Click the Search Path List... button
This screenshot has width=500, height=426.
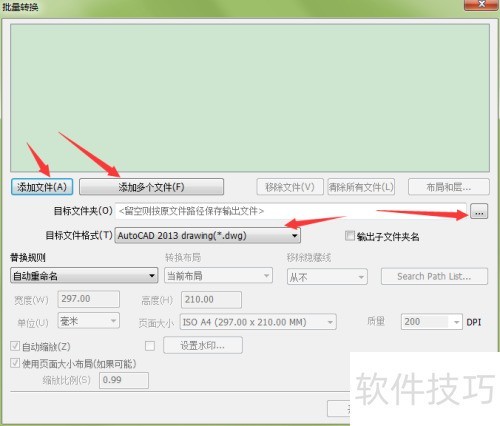[434, 276]
